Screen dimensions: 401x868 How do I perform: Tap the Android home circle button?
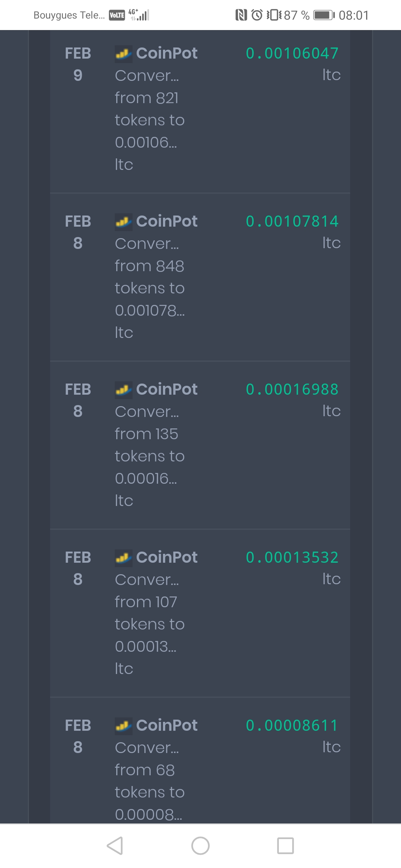pyautogui.click(x=200, y=846)
